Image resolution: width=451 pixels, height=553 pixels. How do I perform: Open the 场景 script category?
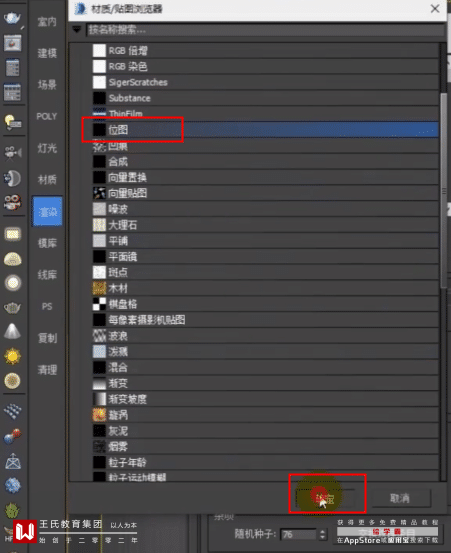(47, 85)
